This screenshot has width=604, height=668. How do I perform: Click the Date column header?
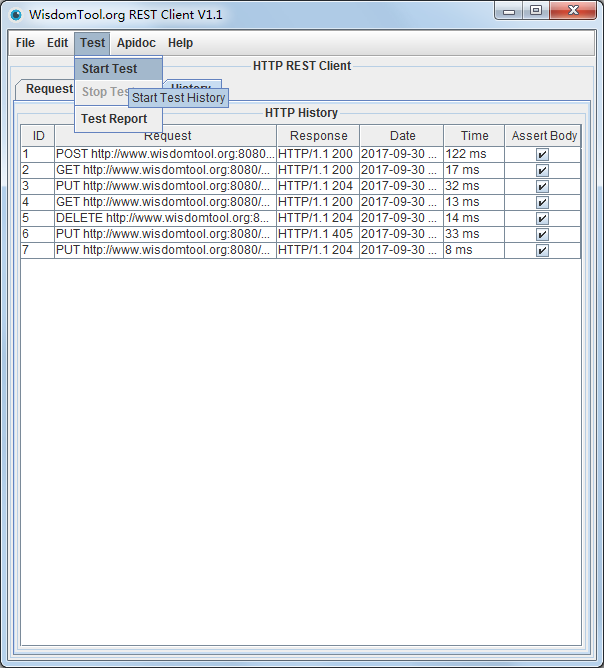point(402,136)
